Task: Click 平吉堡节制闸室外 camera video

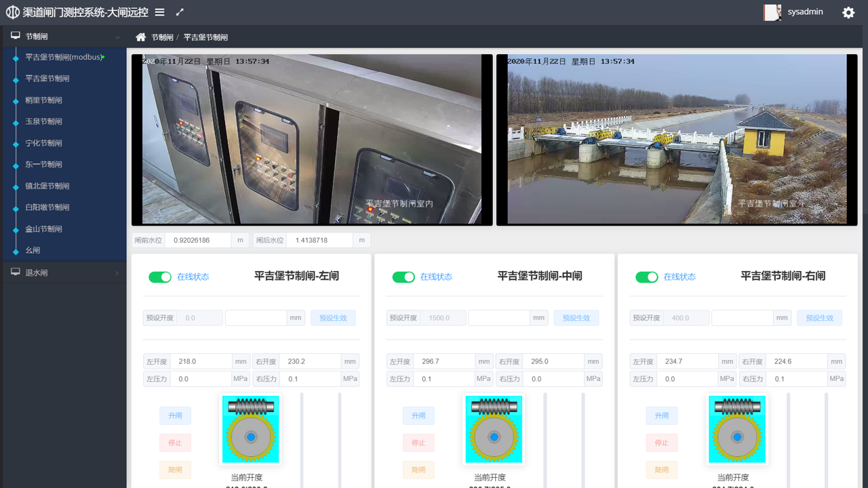Action: pyautogui.click(x=677, y=140)
